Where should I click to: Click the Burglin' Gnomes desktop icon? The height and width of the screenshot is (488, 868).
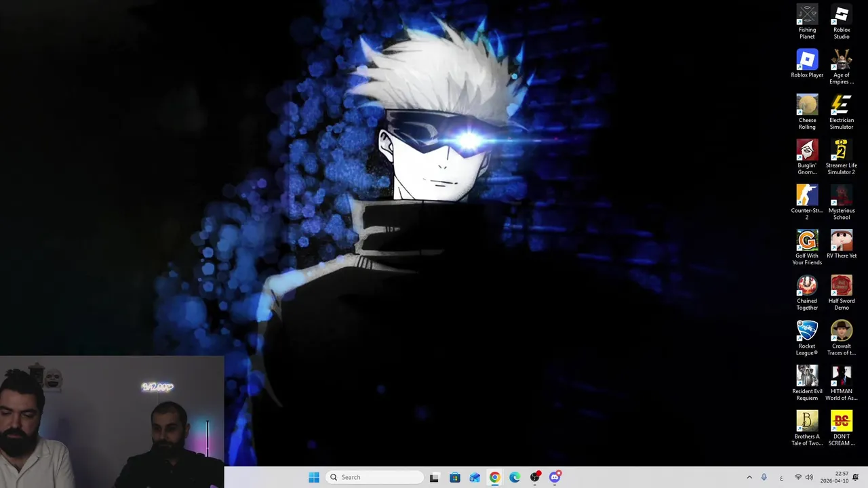(x=807, y=157)
